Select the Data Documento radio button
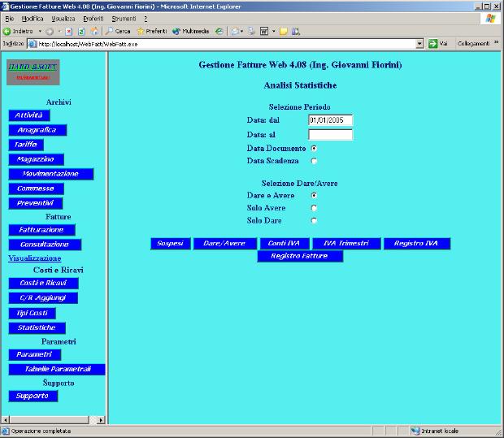This screenshot has height=438, width=504. click(x=314, y=148)
